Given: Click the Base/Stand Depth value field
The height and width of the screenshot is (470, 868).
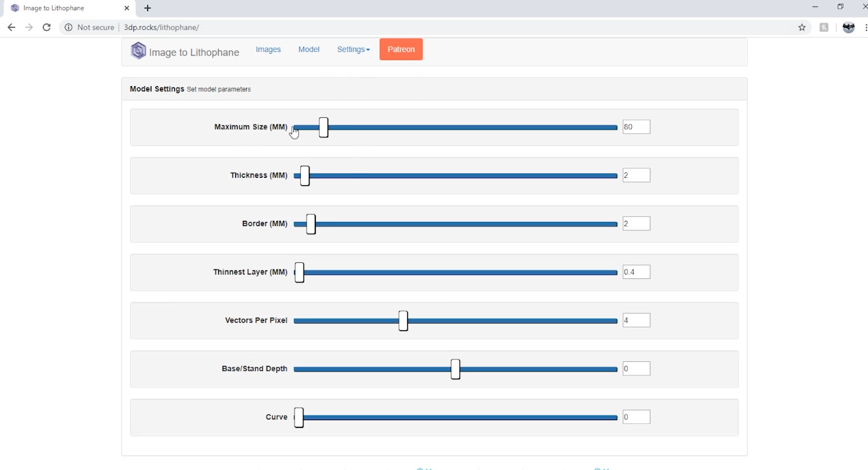Looking at the screenshot, I should (x=636, y=368).
